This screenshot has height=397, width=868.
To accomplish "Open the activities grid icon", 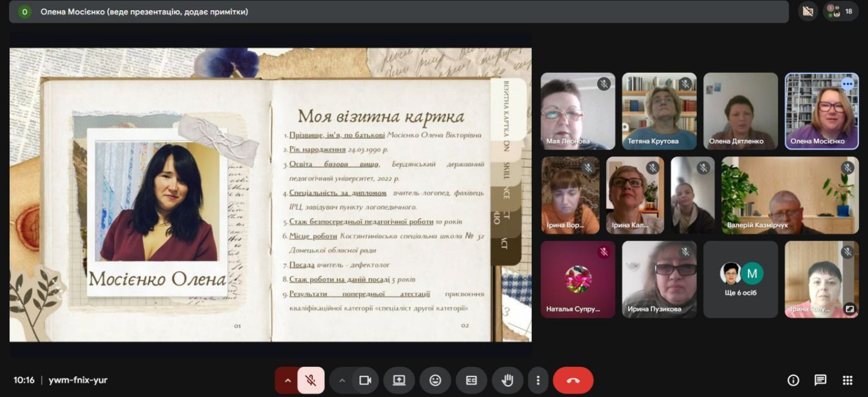I will point(847,380).
